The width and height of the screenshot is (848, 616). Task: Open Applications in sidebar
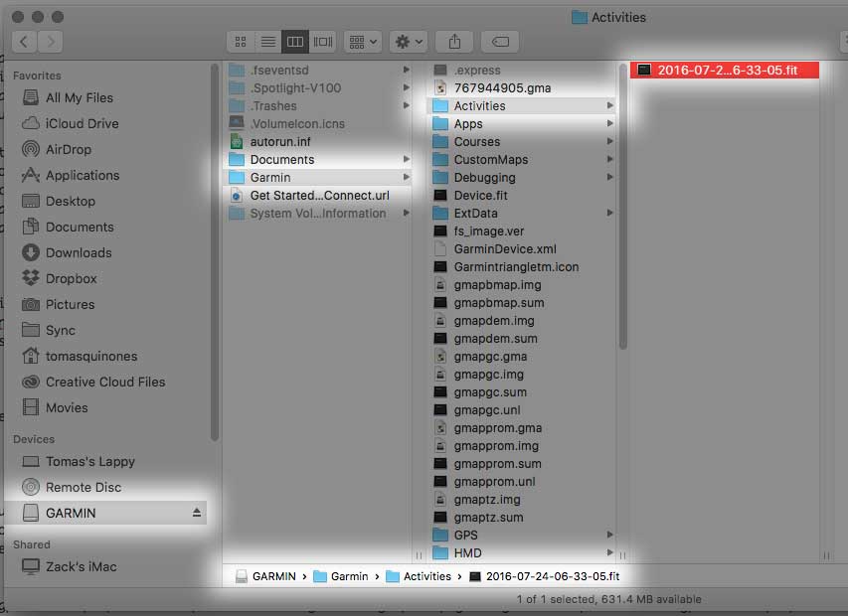click(x=71, y=176)
